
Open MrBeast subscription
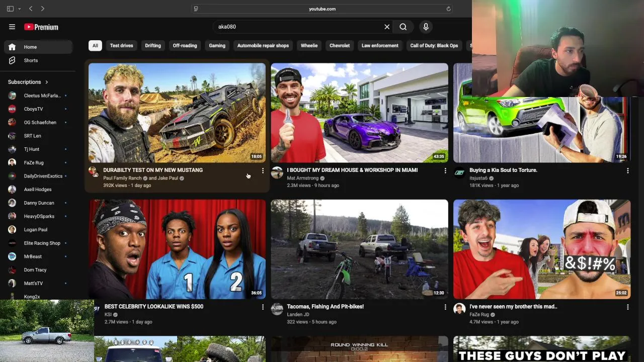(x=38, y=256)
